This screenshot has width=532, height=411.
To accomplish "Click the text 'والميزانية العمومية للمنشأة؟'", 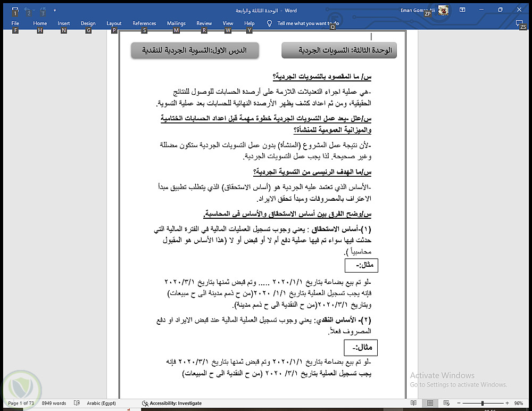I will [x=332, y=130].
